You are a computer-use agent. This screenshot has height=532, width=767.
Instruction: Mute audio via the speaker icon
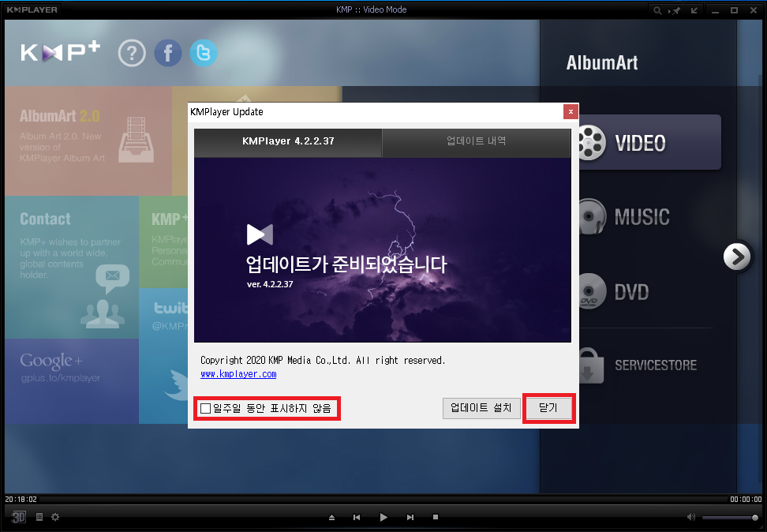[691, 517]
